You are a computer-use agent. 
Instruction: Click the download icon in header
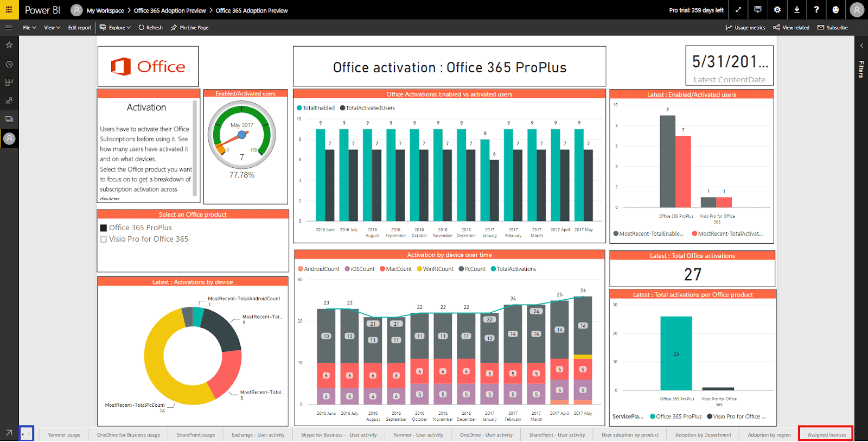tap(797, 10)
